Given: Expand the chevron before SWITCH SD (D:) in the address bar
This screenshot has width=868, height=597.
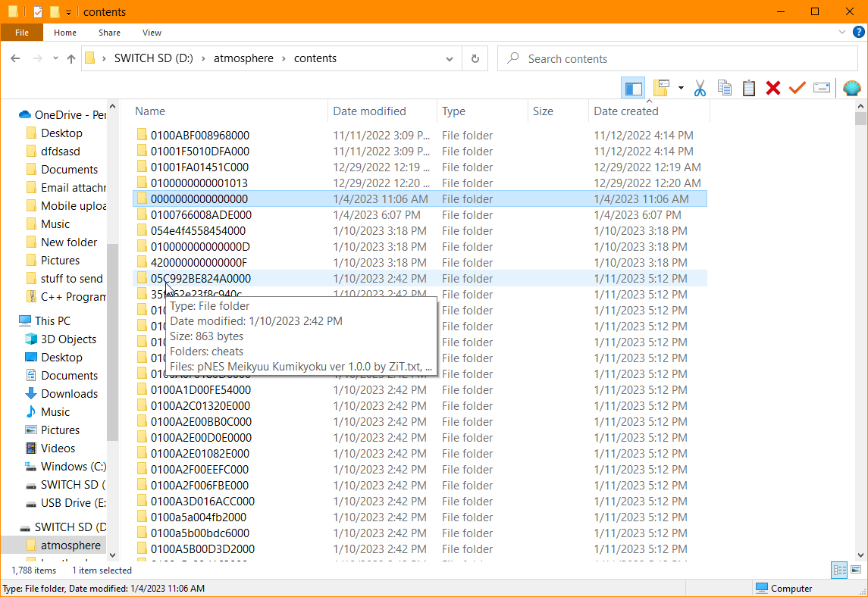Looking at the screenshot, I should click(x=104, y=58).
